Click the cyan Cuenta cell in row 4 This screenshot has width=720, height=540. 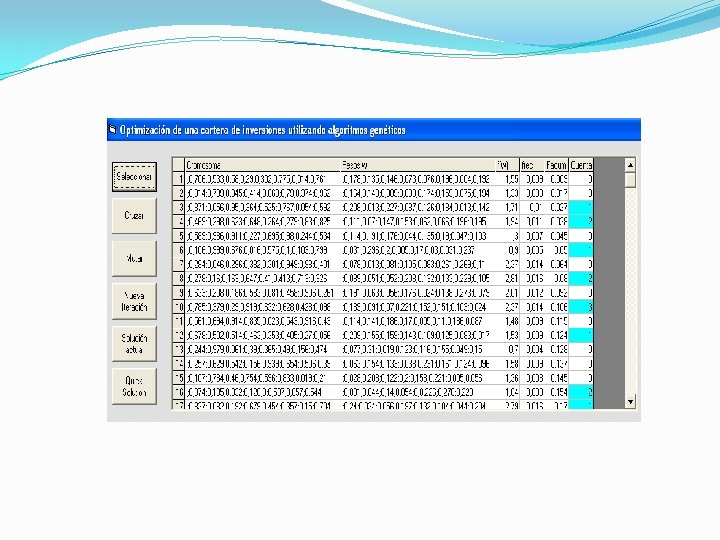(581, 222)
